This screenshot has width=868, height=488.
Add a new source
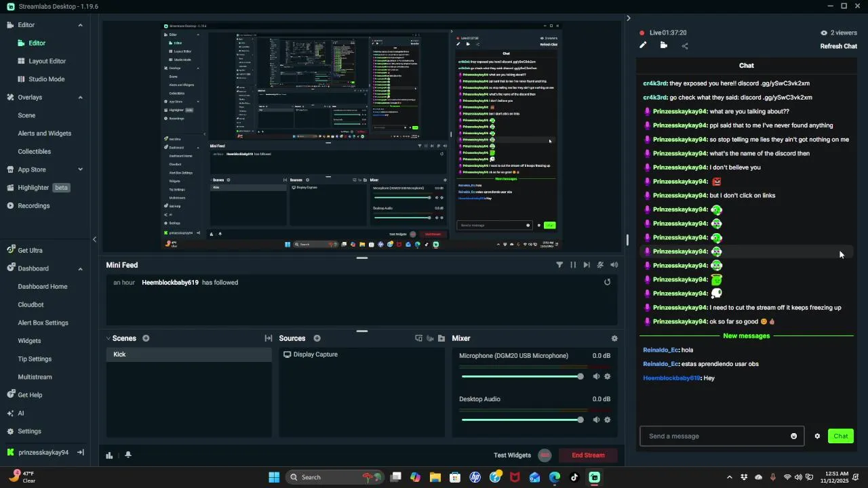coord(317,338)
